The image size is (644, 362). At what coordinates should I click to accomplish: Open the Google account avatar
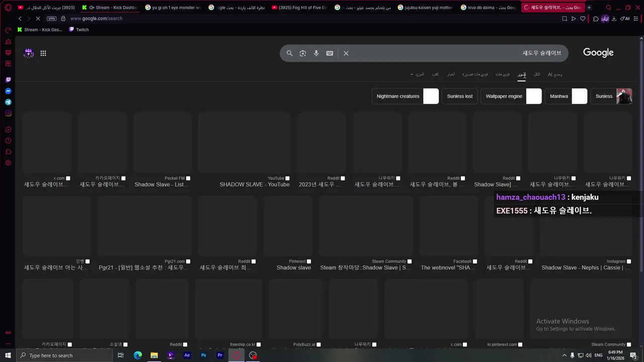click(x=29, y=53)
